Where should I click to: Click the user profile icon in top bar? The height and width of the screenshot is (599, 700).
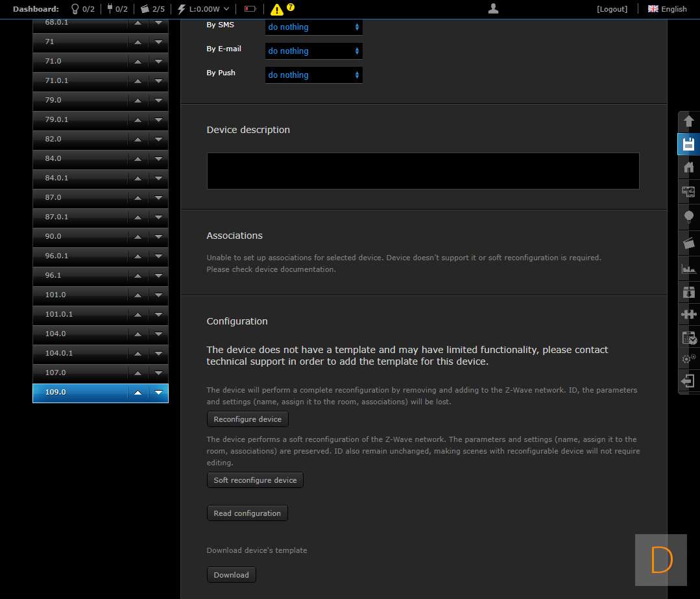click(493, 8)
